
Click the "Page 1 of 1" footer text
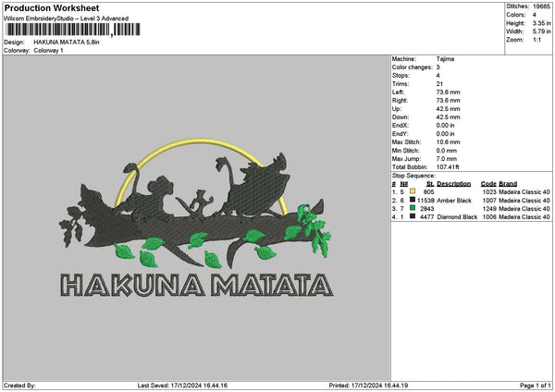pos(536,386)
